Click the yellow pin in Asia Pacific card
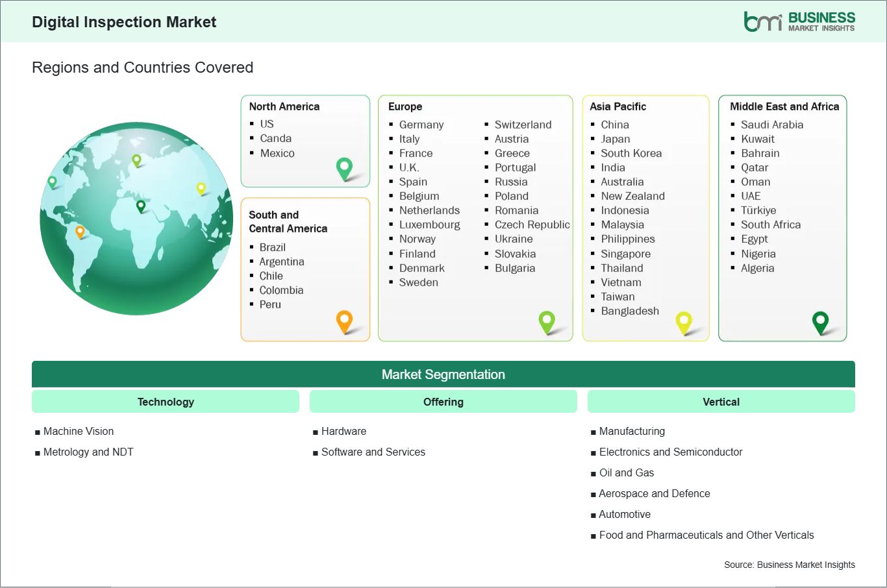The height and width of the screenshot is (588, 887). tap(684, 321)
